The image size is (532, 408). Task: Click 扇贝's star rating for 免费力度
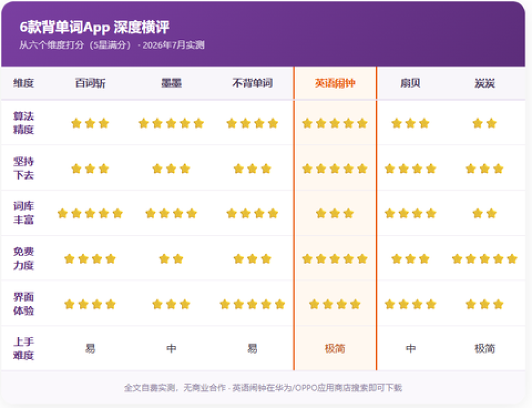(x=410, y=259)
